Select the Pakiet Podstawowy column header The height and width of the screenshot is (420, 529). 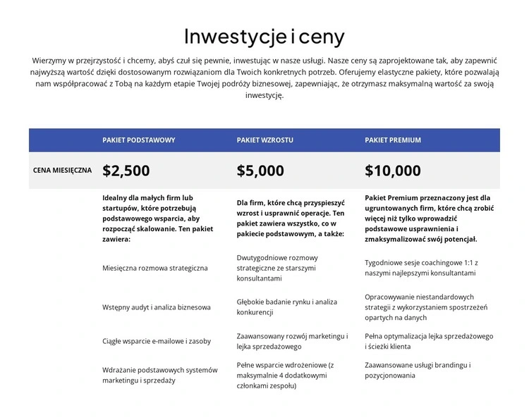tap(139, 140)
